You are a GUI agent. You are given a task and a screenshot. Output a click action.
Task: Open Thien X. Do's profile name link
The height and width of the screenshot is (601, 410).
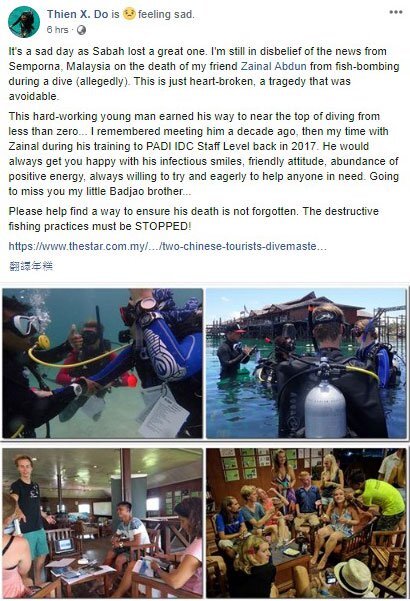coord(78,14)
